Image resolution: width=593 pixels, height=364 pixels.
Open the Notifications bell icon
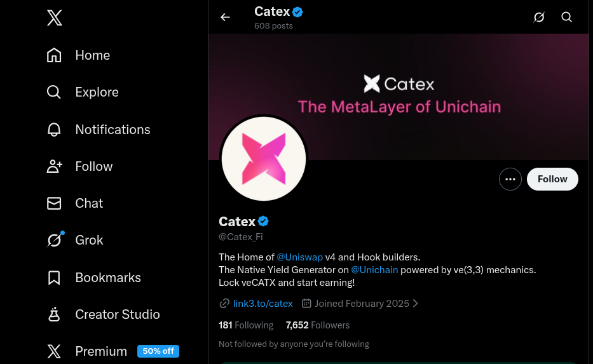coord(55,130)
